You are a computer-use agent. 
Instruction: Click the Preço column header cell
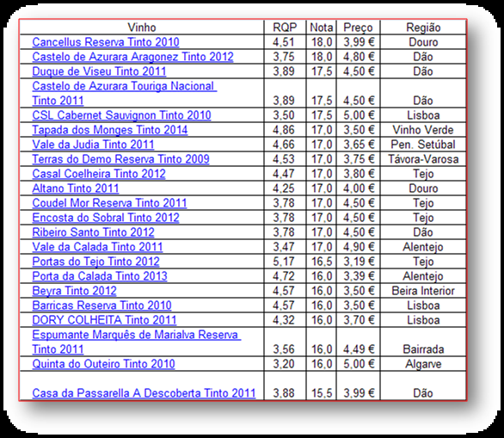click(x=358, y=28)
